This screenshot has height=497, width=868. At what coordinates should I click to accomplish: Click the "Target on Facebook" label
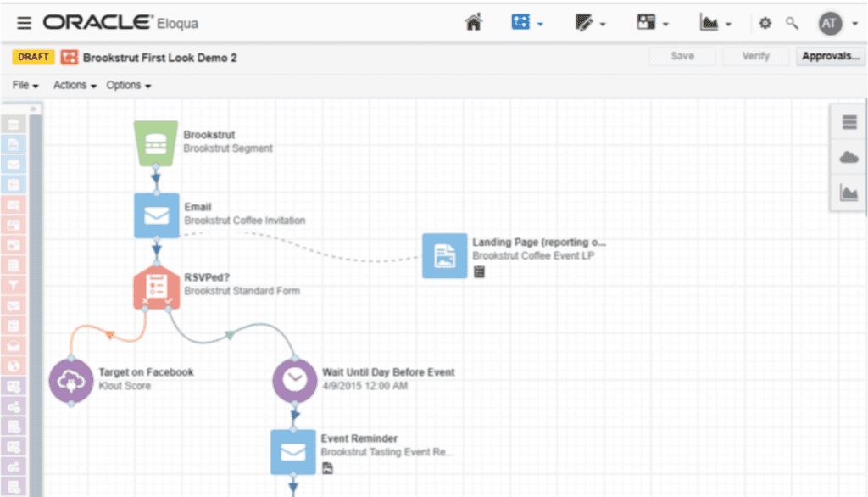point(146,372)
